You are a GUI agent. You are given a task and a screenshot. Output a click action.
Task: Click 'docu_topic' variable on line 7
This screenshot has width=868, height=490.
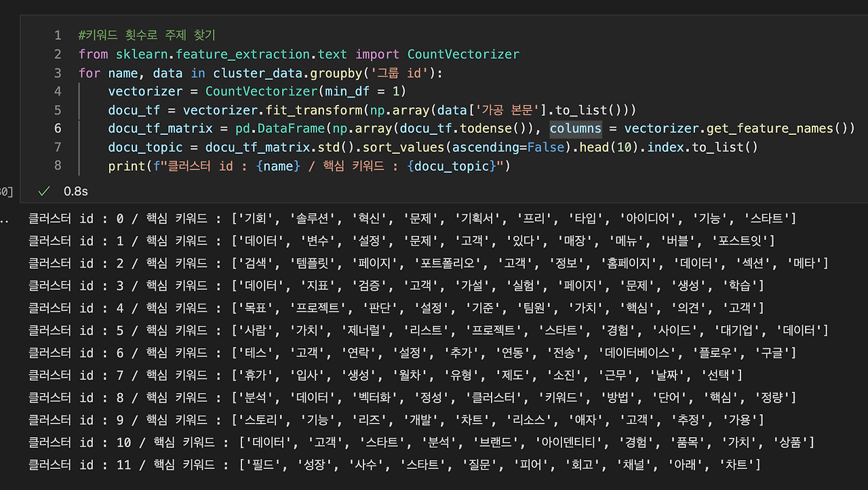click(145, 147)
